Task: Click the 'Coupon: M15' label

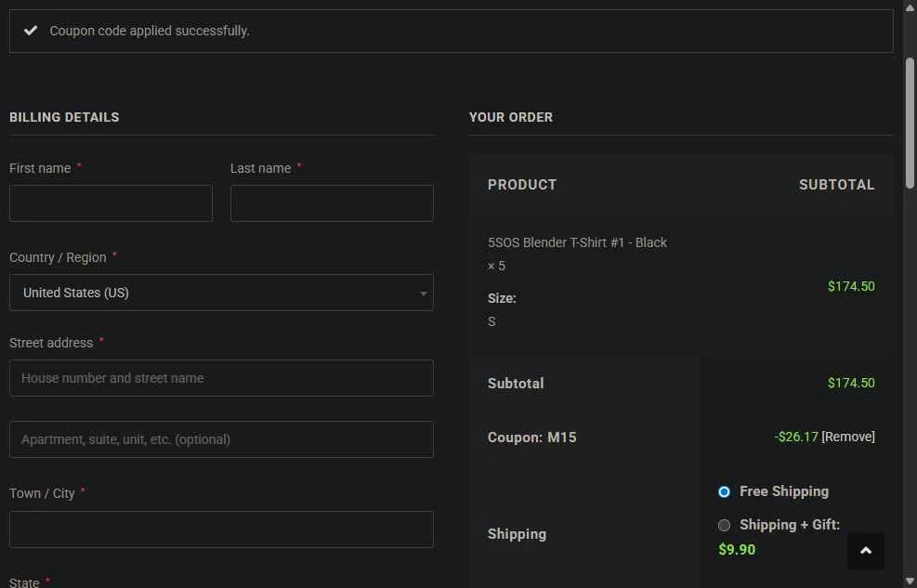Action: point(531,438)
